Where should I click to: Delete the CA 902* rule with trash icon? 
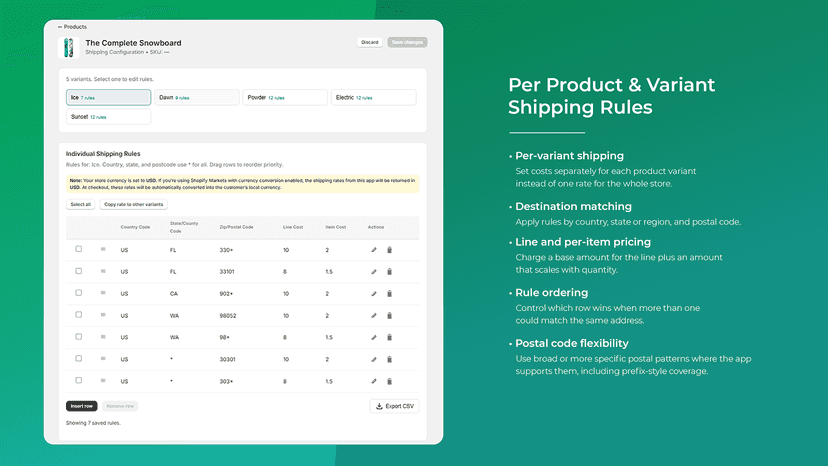[390, 294]
